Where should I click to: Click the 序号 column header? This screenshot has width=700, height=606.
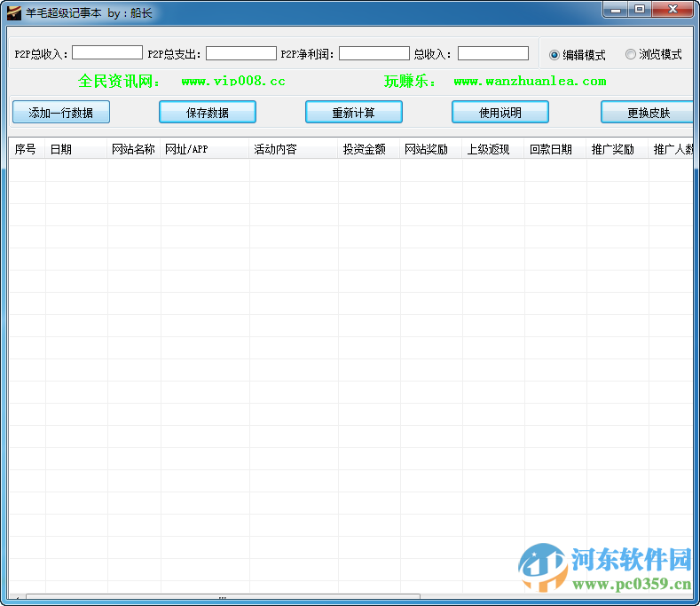tap(28, 149)
